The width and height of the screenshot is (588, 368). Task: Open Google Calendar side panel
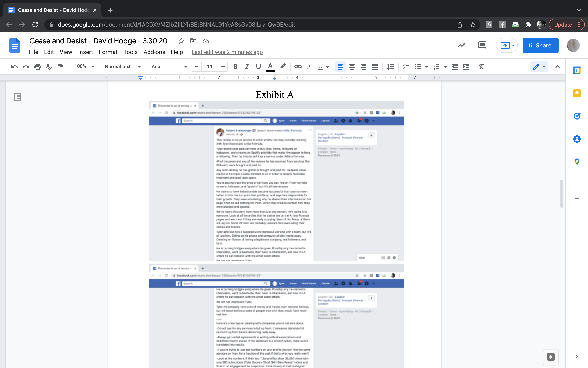(x=577, y=70)
